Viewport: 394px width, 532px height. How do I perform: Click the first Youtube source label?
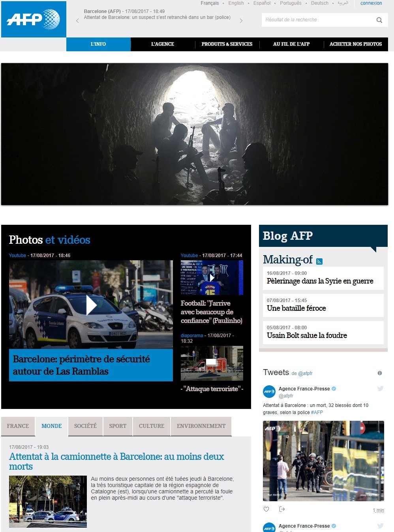17,256
